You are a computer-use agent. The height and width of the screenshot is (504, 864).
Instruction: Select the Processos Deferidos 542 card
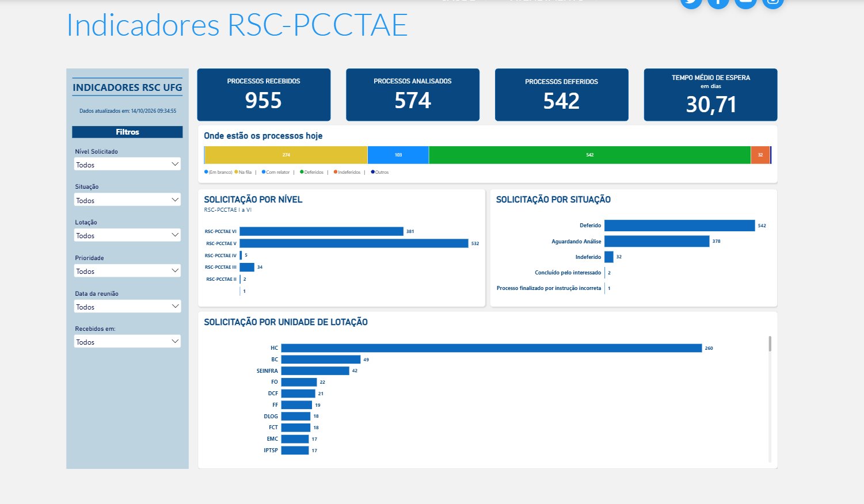pyautogui.click(x=562, y=95)
